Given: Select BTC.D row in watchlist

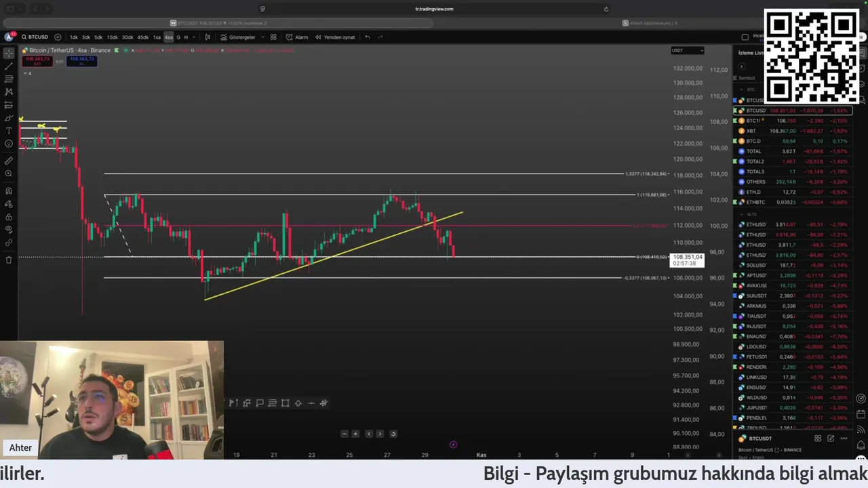Looking at the screenshot, I should tap(791, 141).
